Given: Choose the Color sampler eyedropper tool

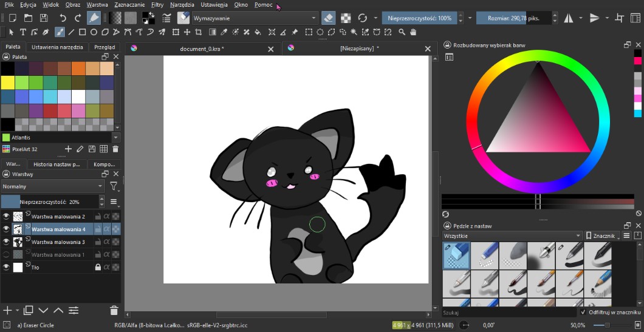Looking at the screenshot, I should pos(224,32).
